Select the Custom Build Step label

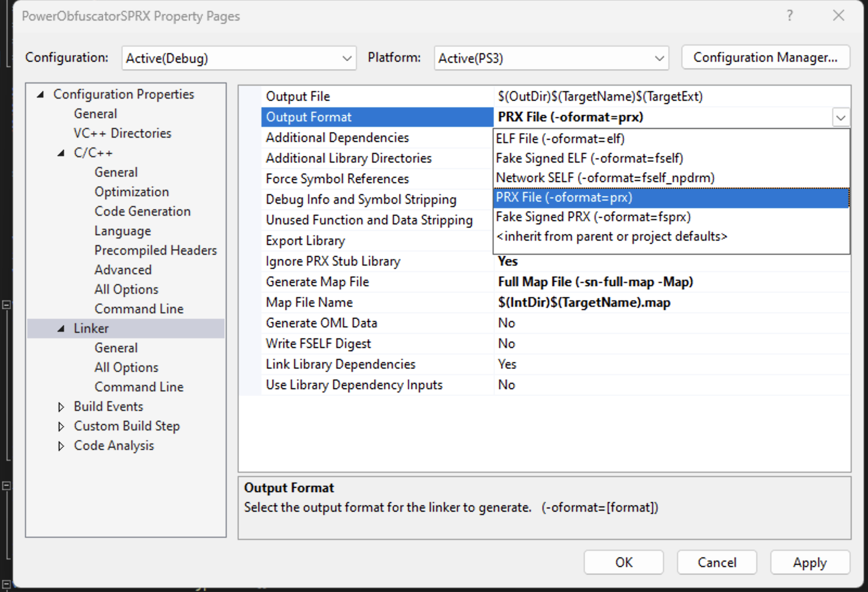(127, 426)
